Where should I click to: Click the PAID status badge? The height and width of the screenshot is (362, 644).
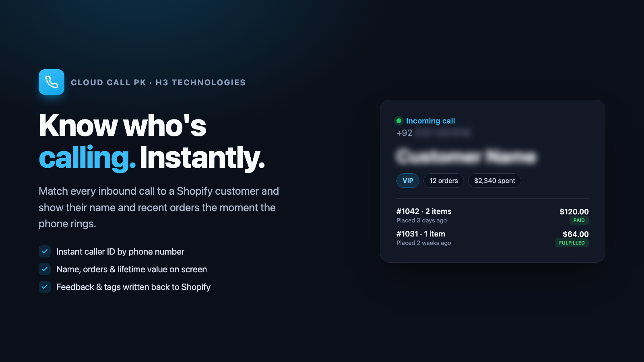579,220
